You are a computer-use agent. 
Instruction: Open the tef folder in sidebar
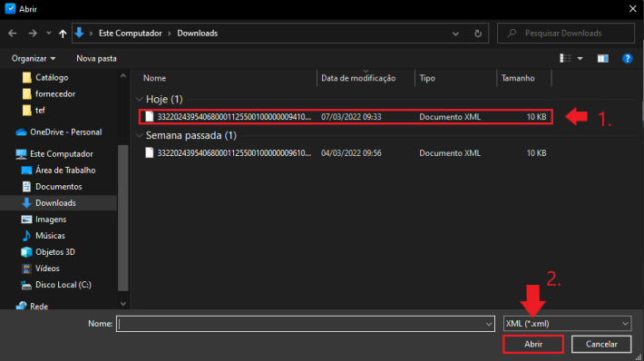[x=40, y=110]
